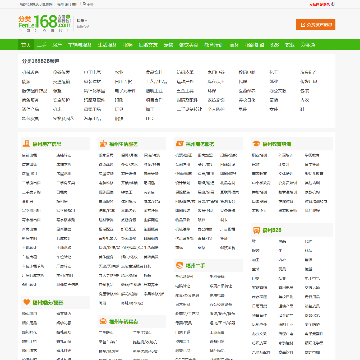
Task: Click the graduation cap icon in fourth category header
Action: tap(256, 144)
